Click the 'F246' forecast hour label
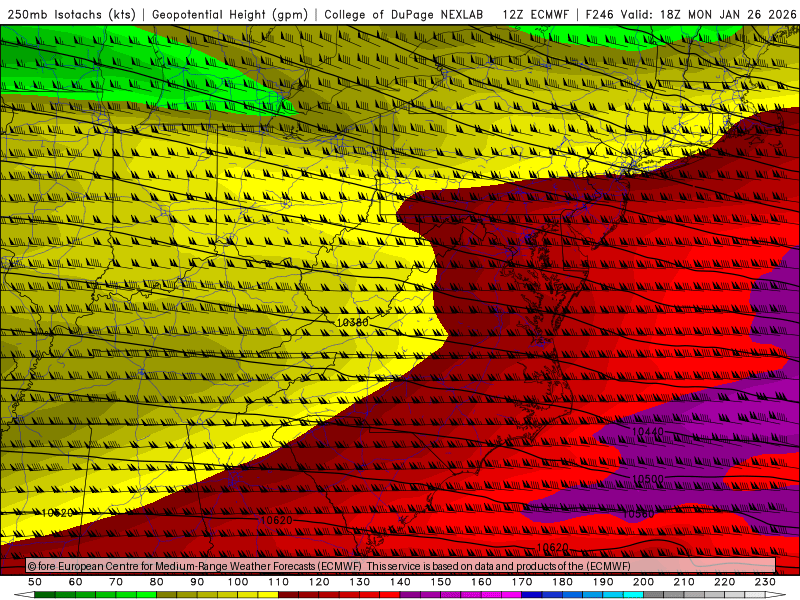The width and height of the screenshot is (800, 600). click(599, 14)
